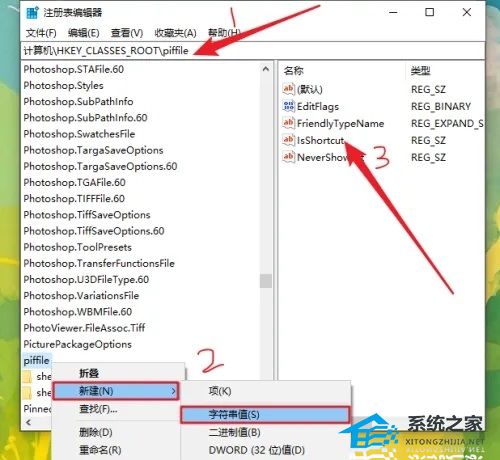The width and height of the screenshot is (500, 460).
Task: Expand the 新建(N) submenu arrow
Action: click(173, 391)
